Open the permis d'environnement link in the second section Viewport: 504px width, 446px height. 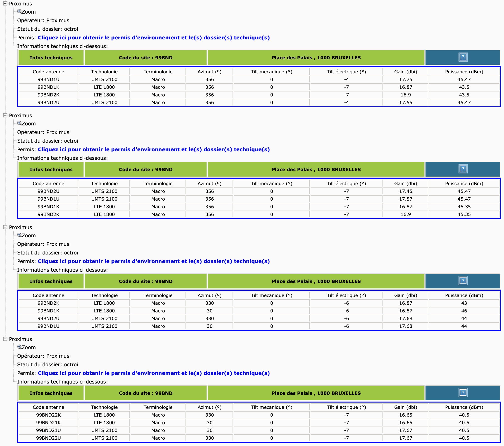(x=154, y=149)
